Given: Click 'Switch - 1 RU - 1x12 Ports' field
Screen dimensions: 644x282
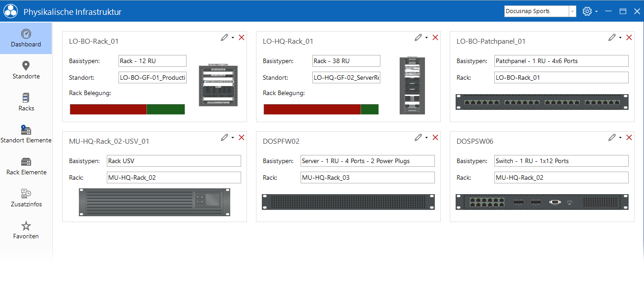Looking at the screenshot, I should pos(561,161).
